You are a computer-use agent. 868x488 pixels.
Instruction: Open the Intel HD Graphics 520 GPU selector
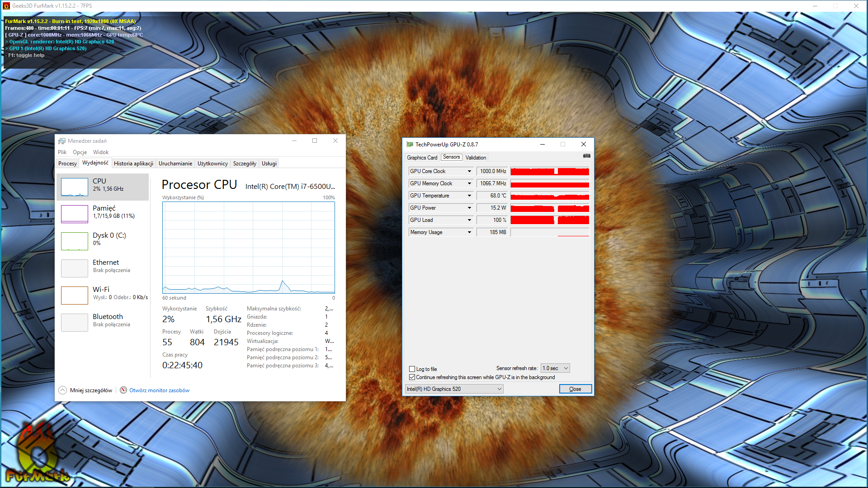coord(454,389)
